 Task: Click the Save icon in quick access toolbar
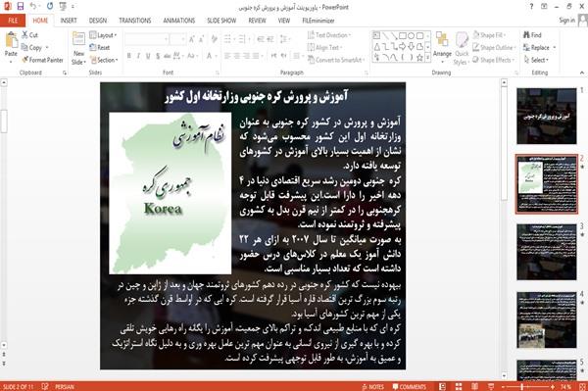click(21, 6)
